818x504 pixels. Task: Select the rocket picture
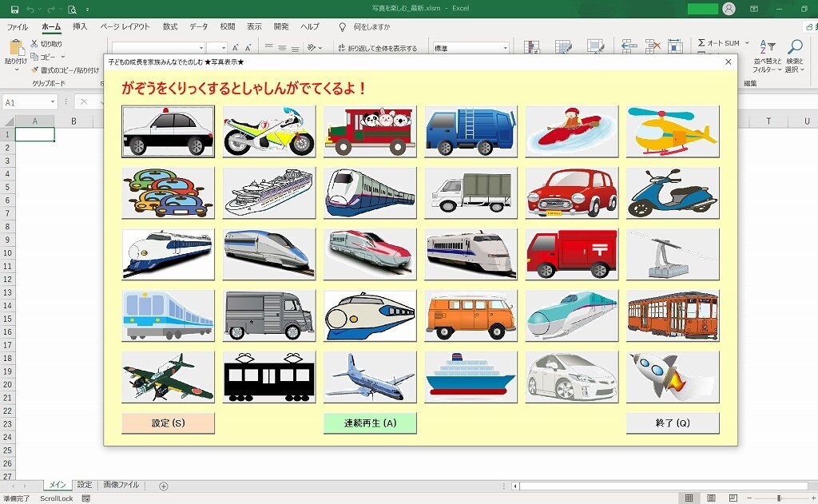[673, 377]
